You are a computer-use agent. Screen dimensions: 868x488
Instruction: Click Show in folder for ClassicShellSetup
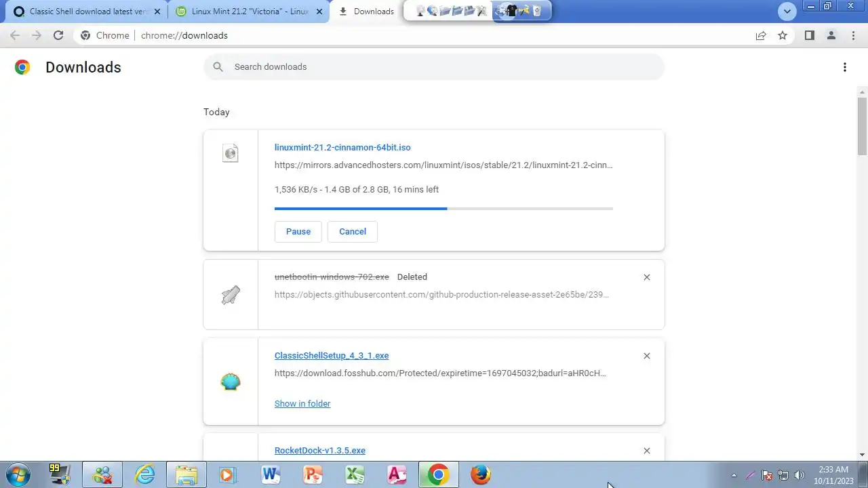[x=302, y=403]
